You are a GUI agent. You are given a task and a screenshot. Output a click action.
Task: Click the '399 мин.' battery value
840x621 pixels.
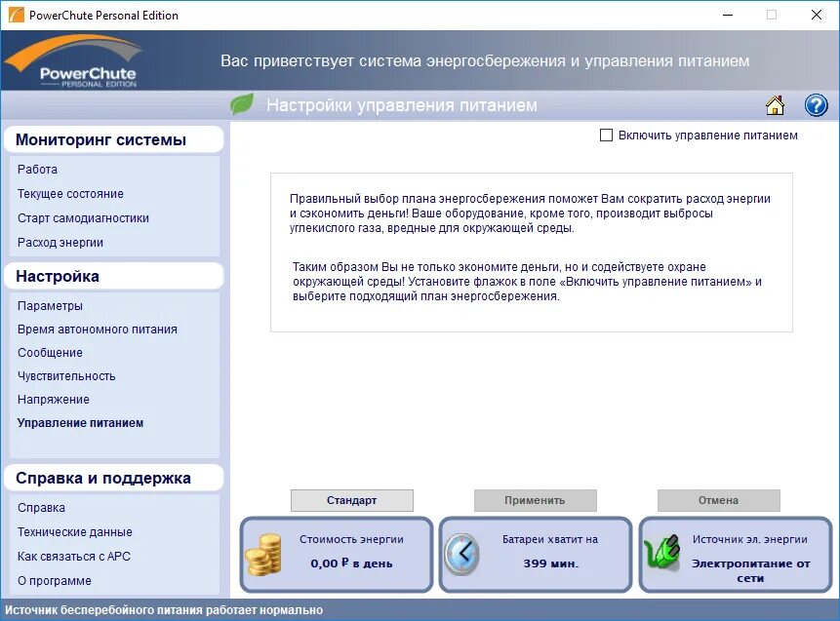click(x=550, y=563)
